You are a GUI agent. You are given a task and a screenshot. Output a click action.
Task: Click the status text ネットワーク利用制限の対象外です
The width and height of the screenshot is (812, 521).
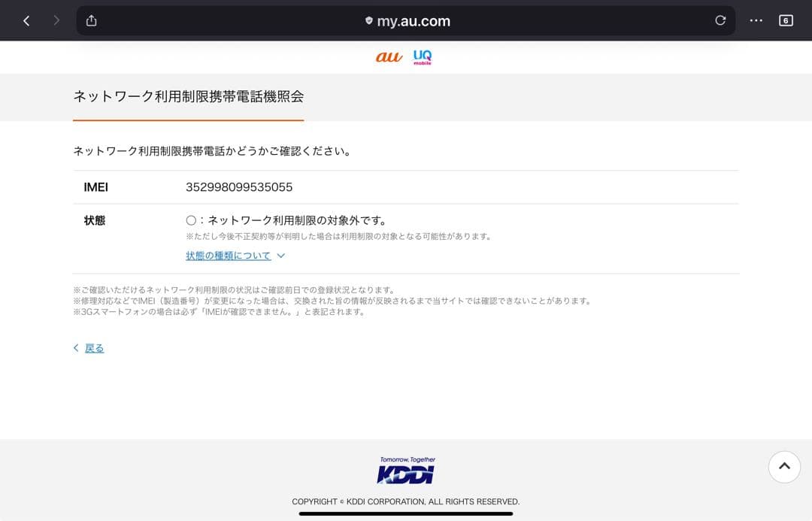click(x=297, y=220)
